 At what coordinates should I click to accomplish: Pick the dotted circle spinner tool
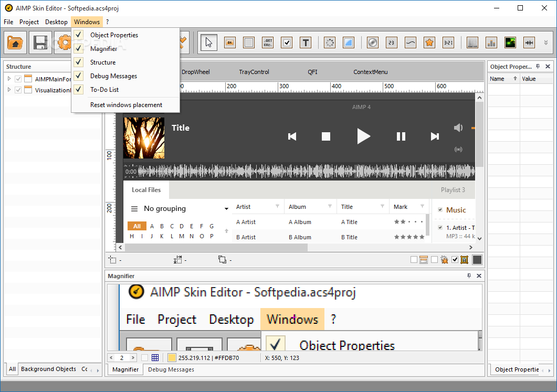coord(330,43)
